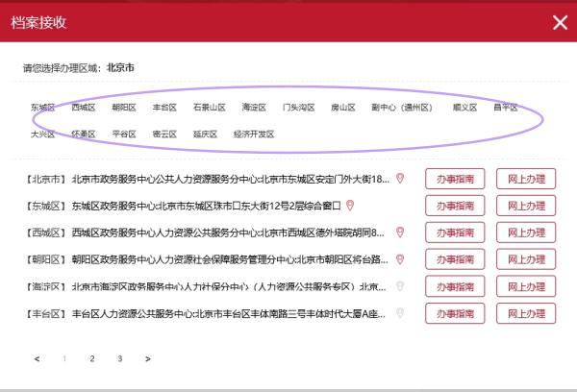The width and height of the screenshot is (577, 392).
Task: Go to page 1 in the pagination
Action: (x=64, y=358)
